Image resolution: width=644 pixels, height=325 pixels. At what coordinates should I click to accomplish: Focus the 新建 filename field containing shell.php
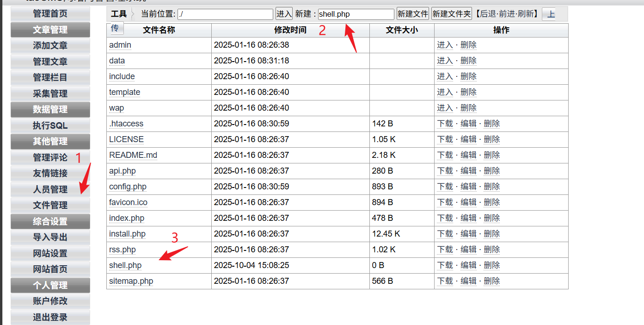pos(356,14)
